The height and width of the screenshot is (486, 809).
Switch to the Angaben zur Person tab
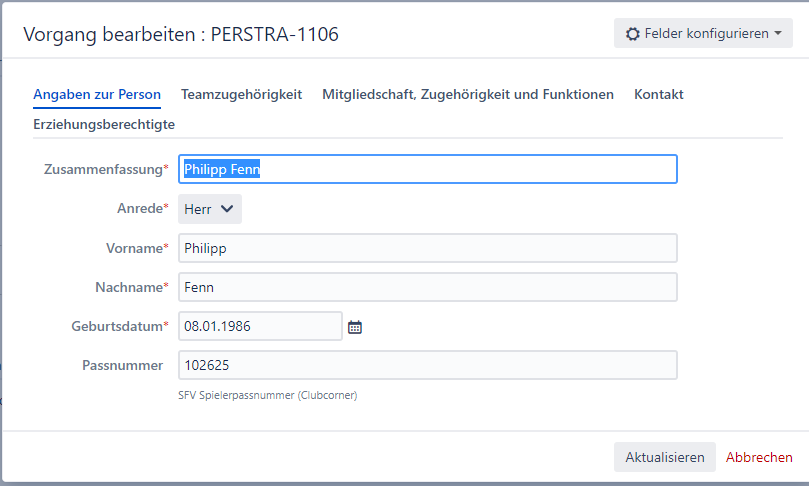(x=97, y=95)
